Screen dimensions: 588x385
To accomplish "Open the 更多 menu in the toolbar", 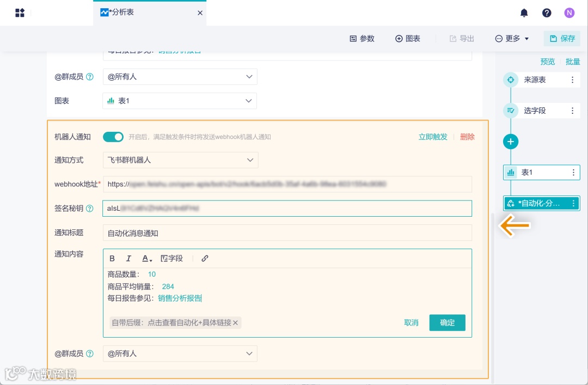I will [x=511, y=39].
